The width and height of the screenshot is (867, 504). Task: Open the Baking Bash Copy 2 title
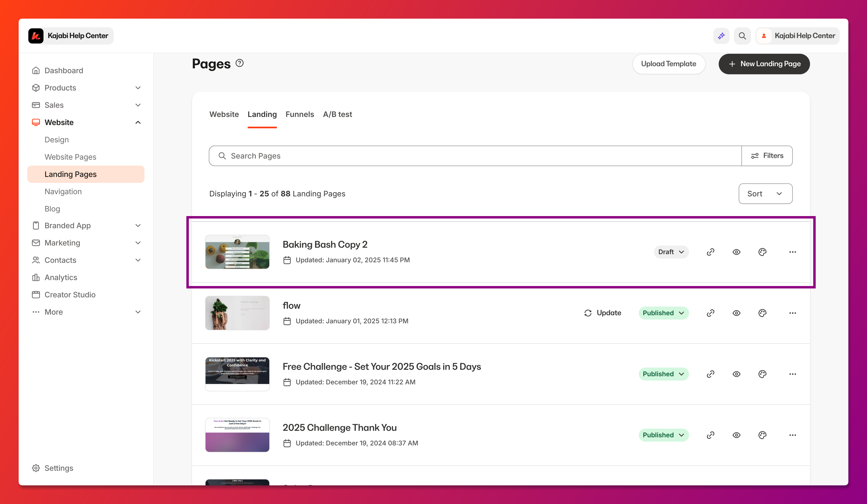[325, 244]
